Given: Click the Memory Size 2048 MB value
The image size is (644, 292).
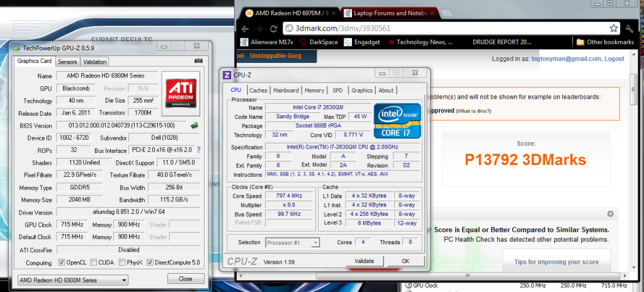Looking at the screenshot, I should click(x=79, y=200).
